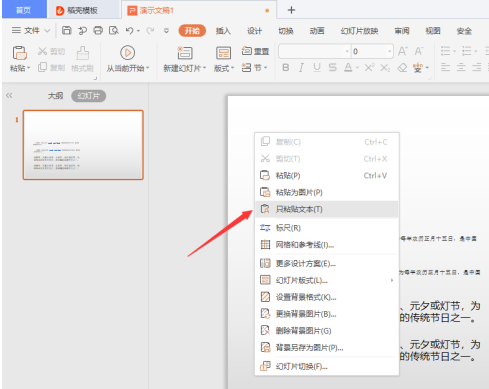
Task: Click the increase font size icon
Action: point(403,51)
